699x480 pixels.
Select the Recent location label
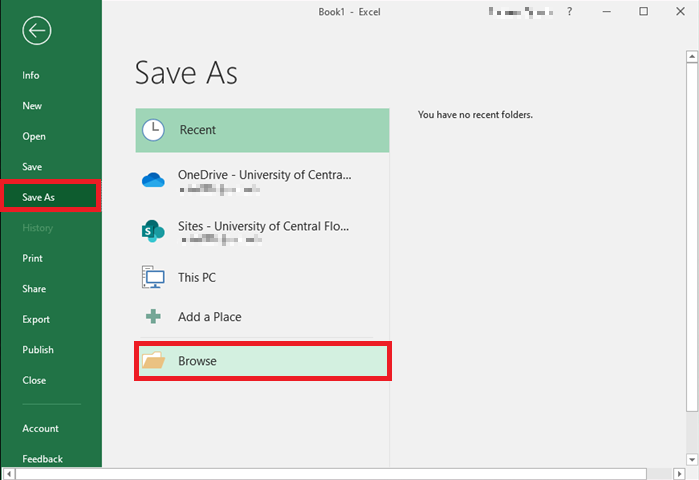197,130
